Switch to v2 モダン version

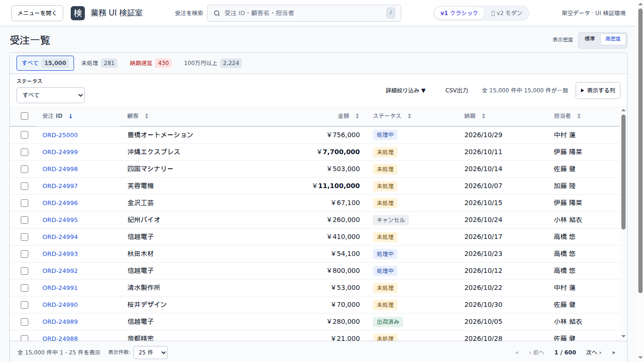click(x=506, y=13)
